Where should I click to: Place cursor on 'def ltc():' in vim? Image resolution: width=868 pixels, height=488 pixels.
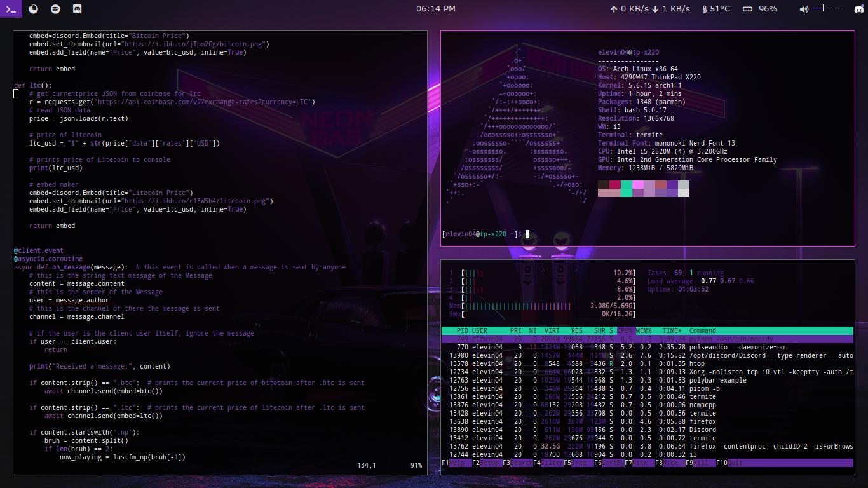[x=33, y=86]
